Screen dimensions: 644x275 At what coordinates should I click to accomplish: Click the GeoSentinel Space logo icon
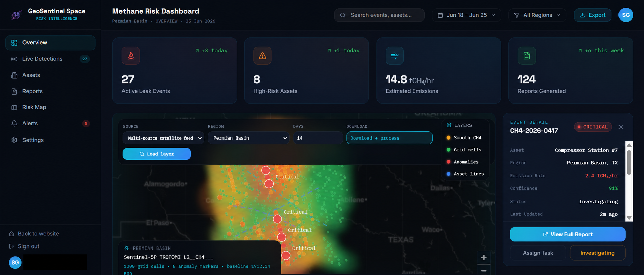pos(16,15)
